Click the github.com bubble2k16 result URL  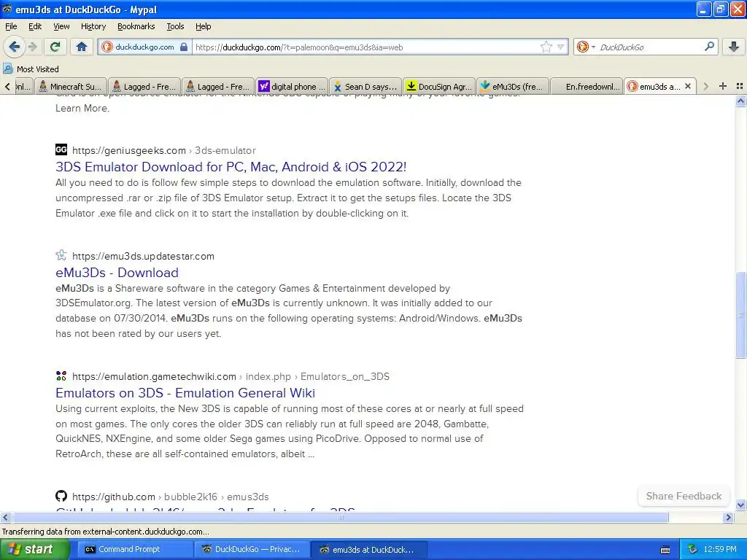(x=171, y=497)
